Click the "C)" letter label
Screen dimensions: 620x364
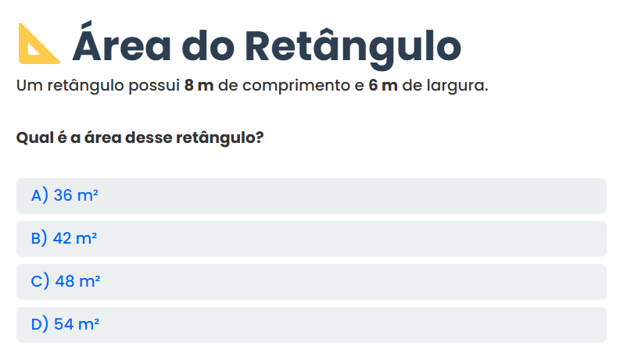pos(41,281)
